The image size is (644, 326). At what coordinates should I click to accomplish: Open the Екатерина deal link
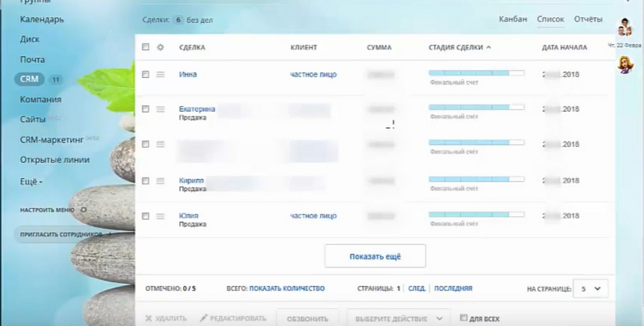197,109
